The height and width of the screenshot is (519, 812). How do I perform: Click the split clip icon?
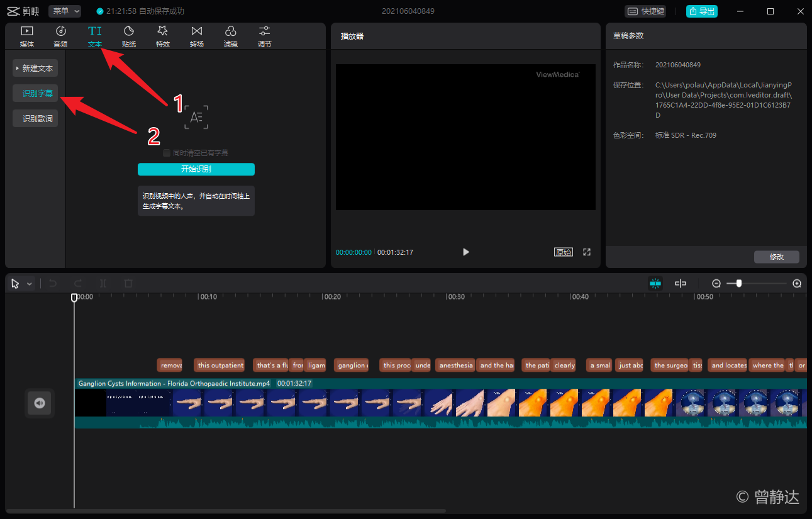[103, 284]
